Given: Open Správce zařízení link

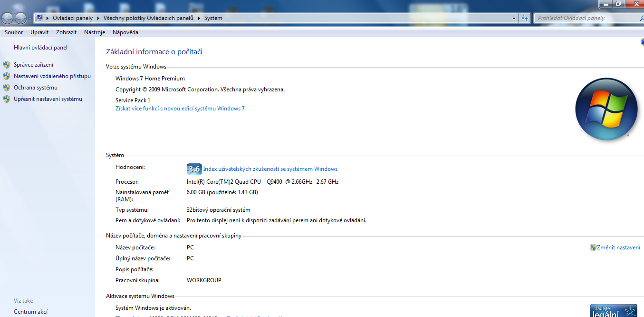Looking at the screenshot, I should tap(33, 65).
